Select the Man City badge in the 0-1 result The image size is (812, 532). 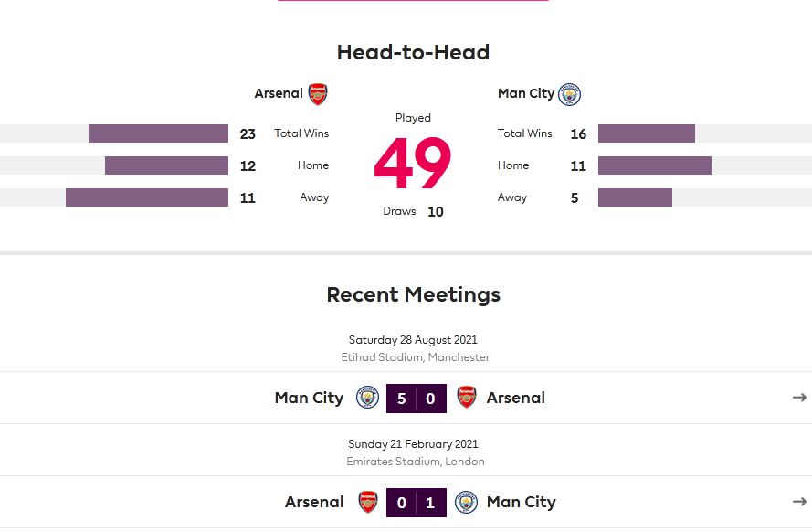coord(466,502)
